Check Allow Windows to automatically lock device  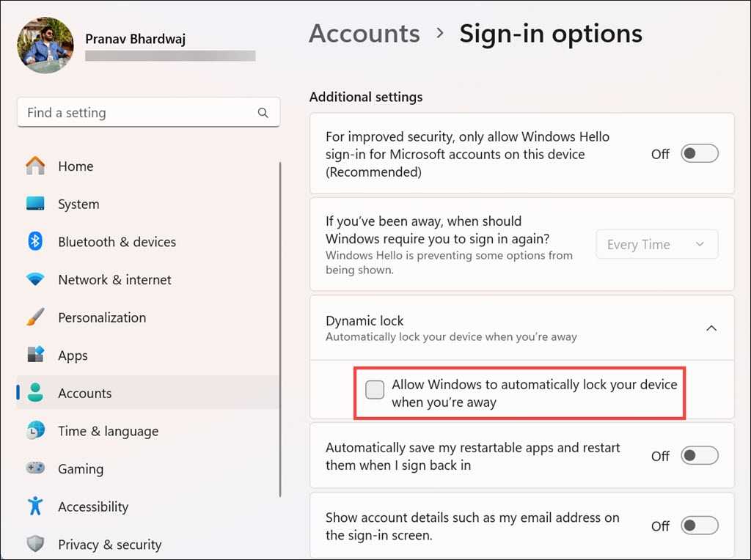[375, 389]
